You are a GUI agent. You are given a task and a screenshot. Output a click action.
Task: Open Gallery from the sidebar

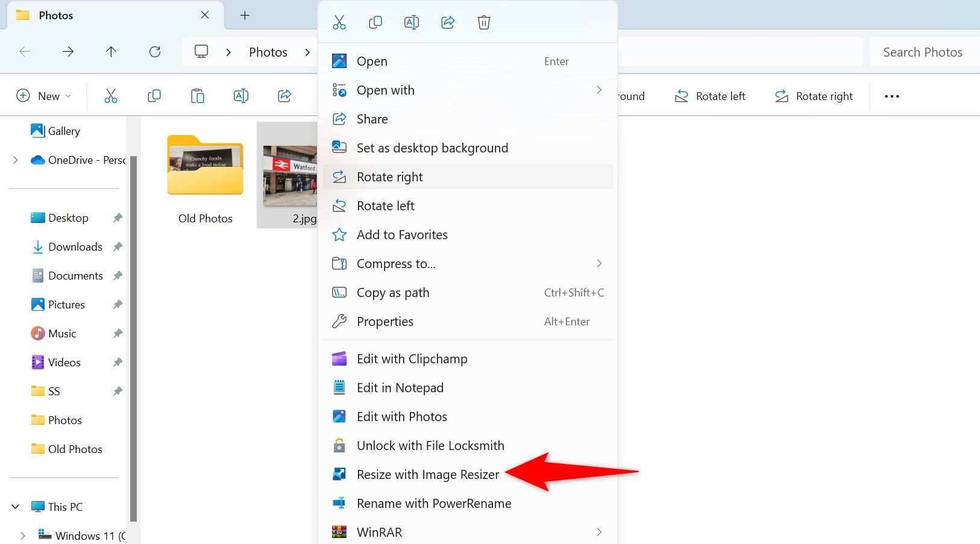point(64,131)
